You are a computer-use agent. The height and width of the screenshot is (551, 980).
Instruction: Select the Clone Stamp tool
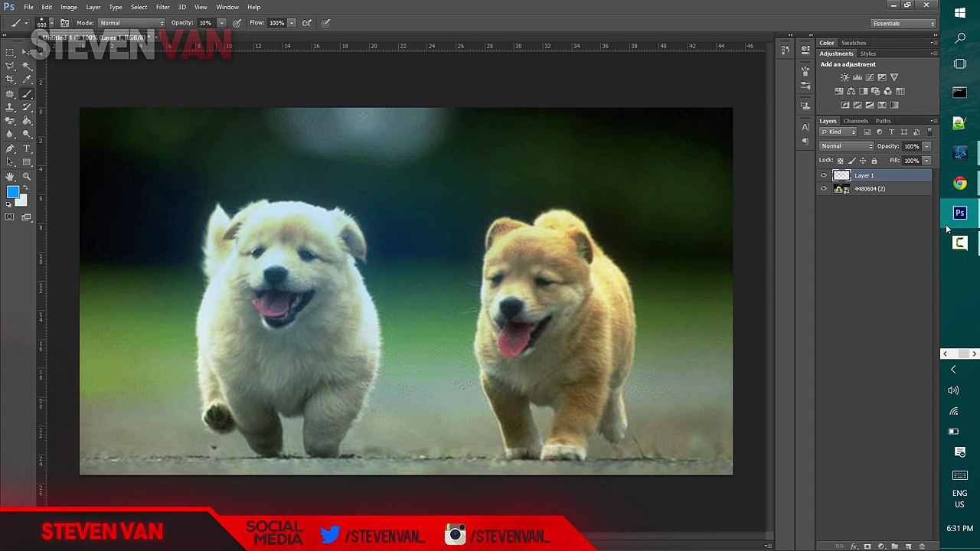click(10, 107)
